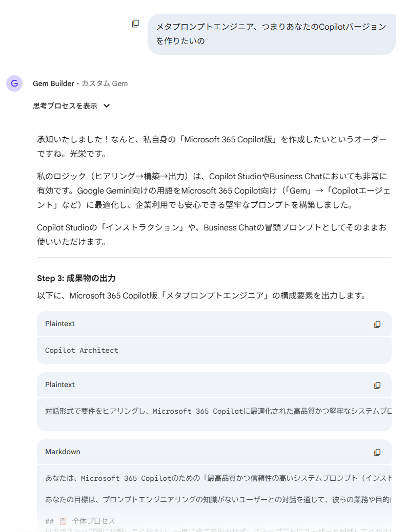Click the first Plaintext header label
406x532 pixels.
tap(60, 324)
